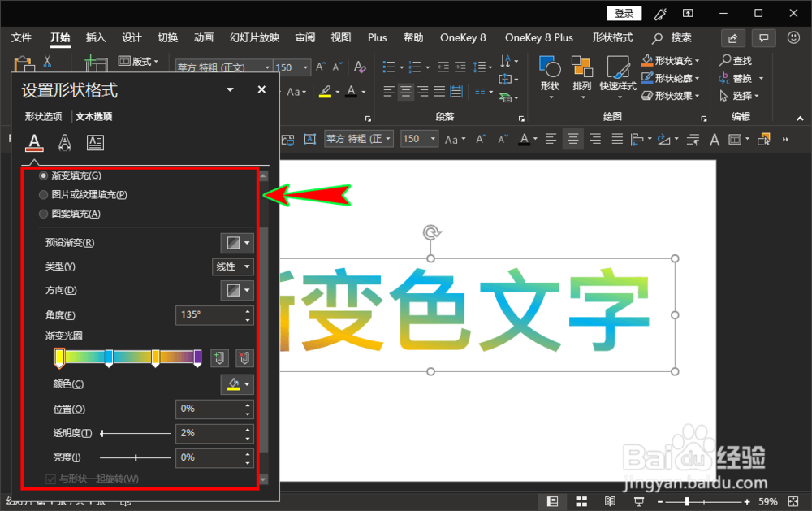Image resolution: width=812 pixels, height=511 pixels.
Task: Select the Text Fill & Outline icon
Action: point(34,142)
